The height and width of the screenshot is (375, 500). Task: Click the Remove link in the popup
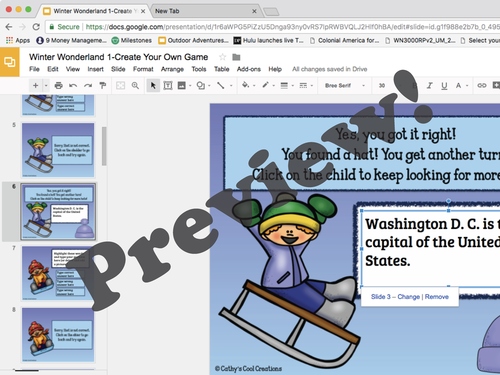point(437,297)
